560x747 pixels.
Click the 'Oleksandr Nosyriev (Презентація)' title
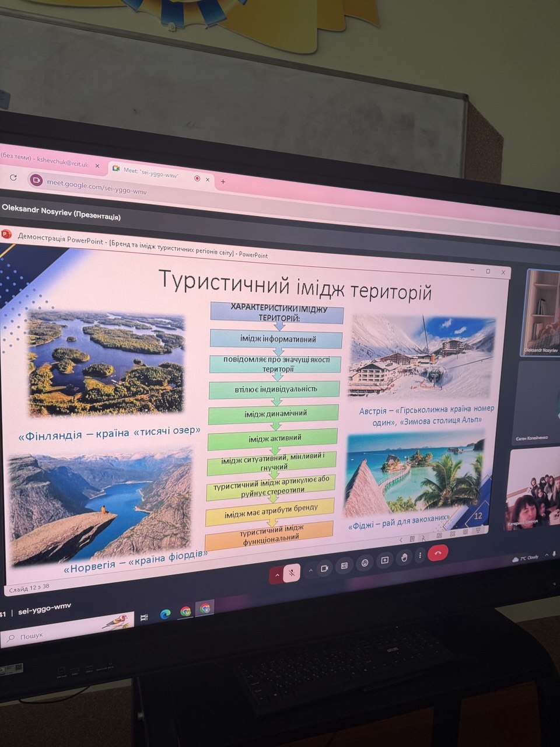point(61,212)
